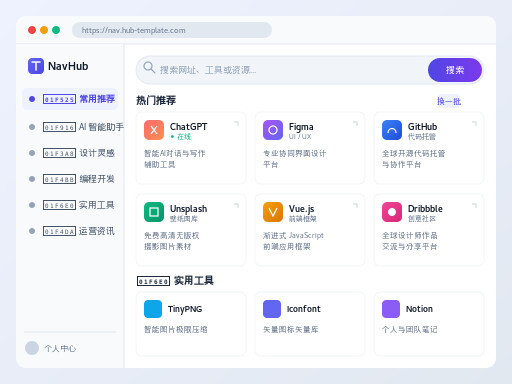Click the 热门推荐 section heading

tap(156, 100)
